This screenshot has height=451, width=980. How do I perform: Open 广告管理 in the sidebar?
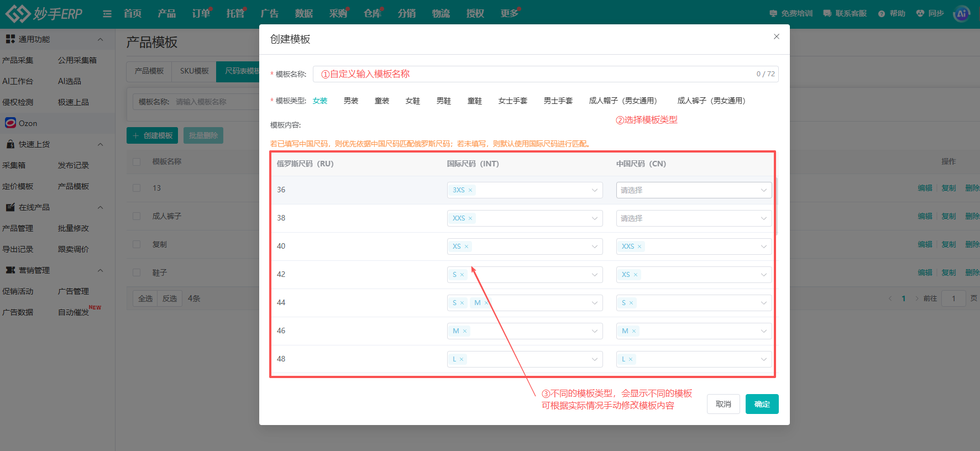74,291
